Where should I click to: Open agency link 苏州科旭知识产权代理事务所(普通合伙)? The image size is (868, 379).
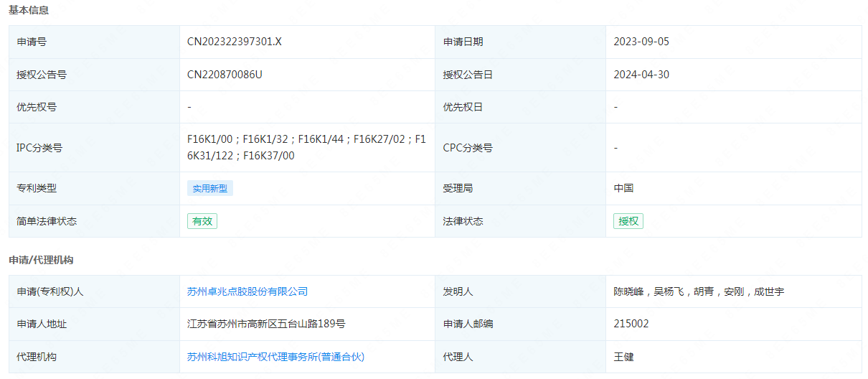coord(276,357)
